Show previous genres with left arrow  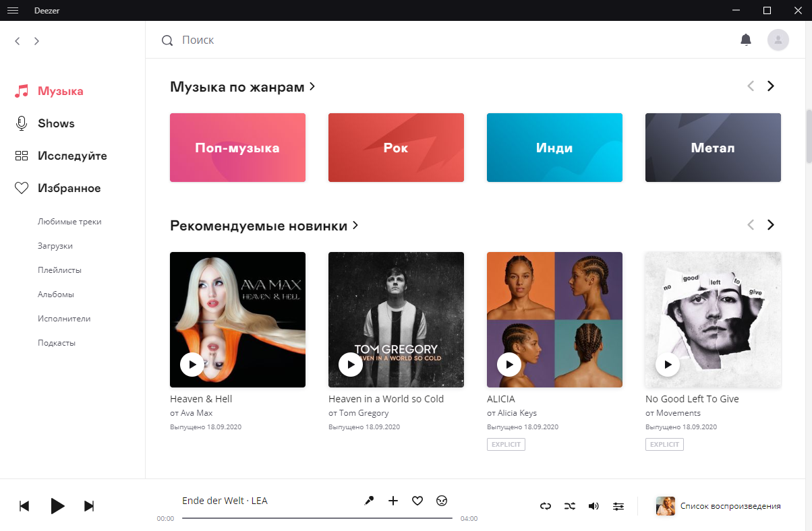tap(751, 86)
